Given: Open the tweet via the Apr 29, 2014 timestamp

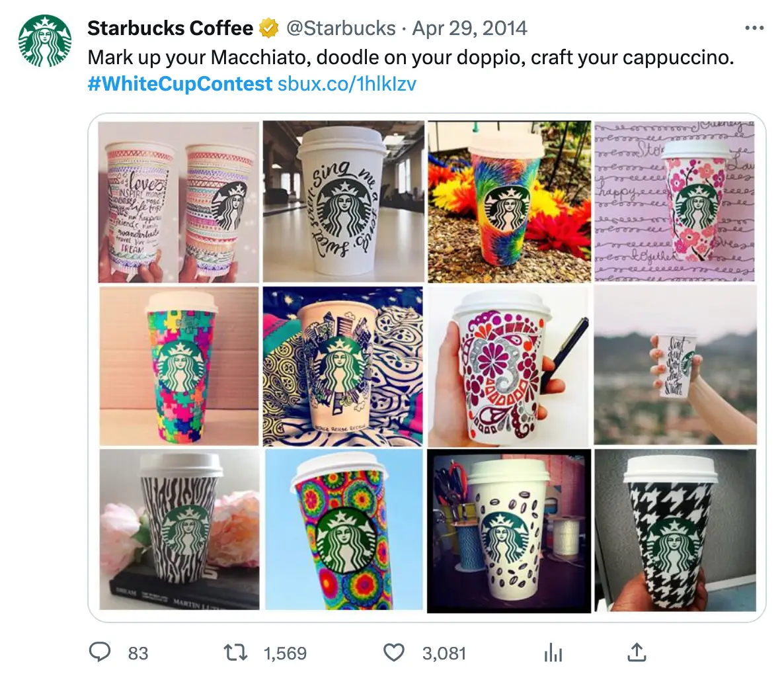Looking at the screenshot, I should (464, 28).
